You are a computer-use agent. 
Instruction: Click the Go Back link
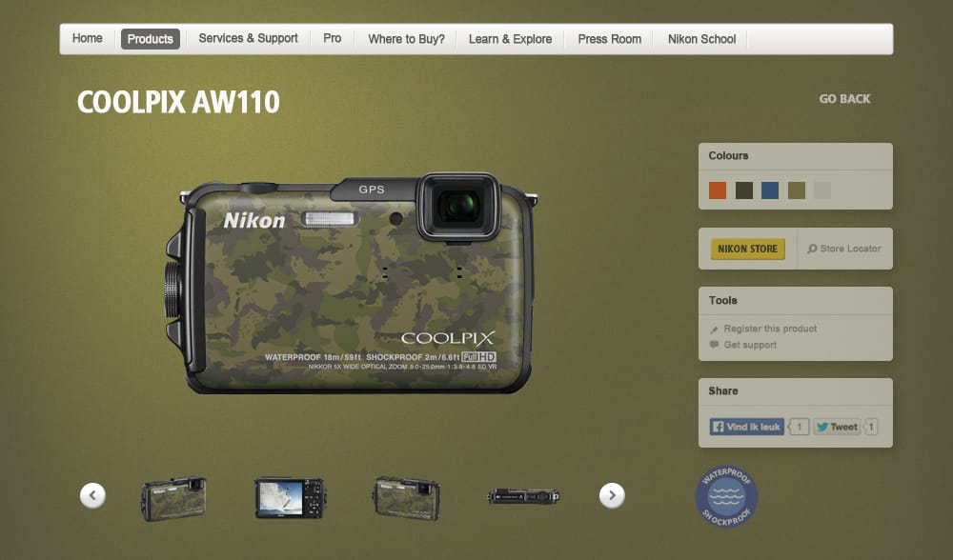[844, 99]
